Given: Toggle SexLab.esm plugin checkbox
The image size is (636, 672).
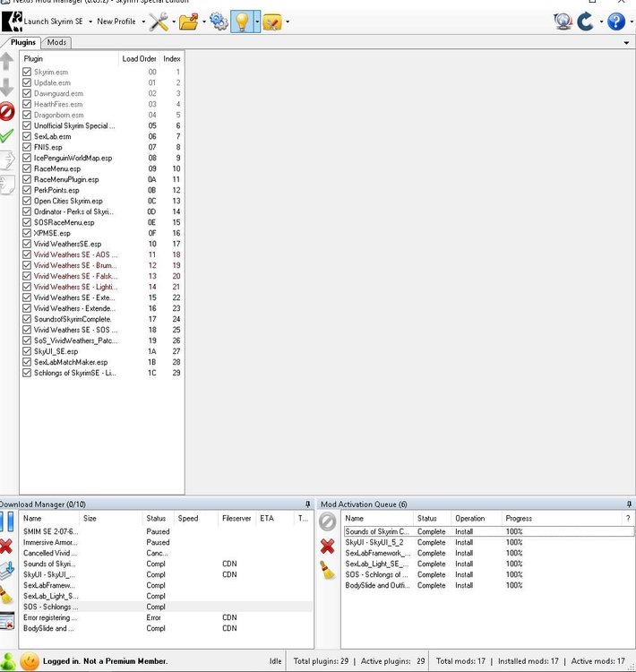Looking at the screenshot, I should [27, 136].
